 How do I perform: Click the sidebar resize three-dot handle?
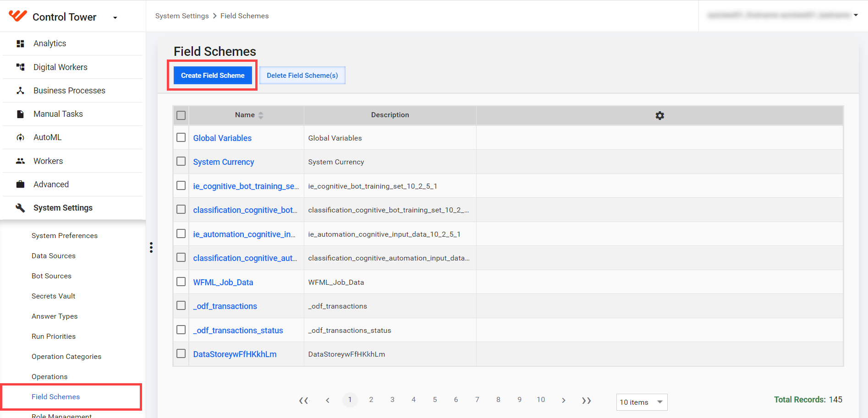tap(151, 248)
